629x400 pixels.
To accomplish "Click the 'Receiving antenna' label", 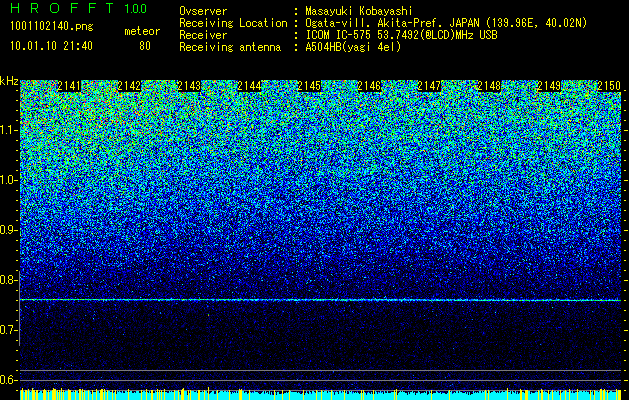I will tap(230, 47).
